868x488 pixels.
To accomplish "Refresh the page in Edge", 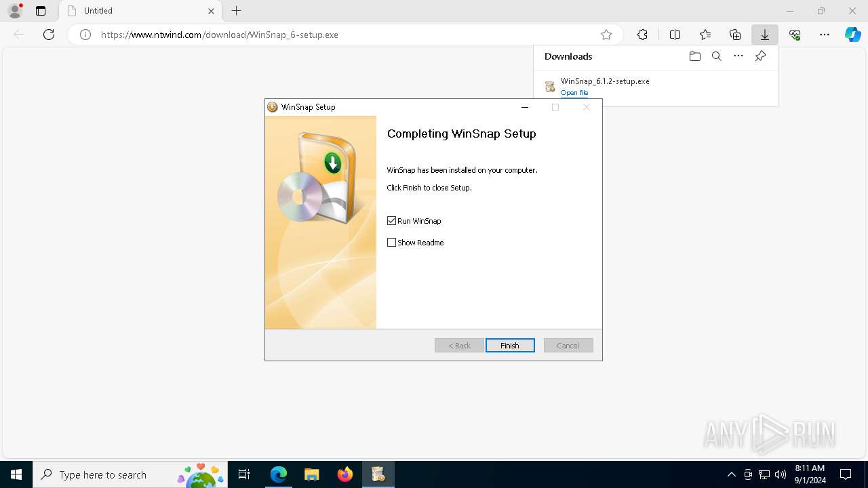I will (49, 35).
